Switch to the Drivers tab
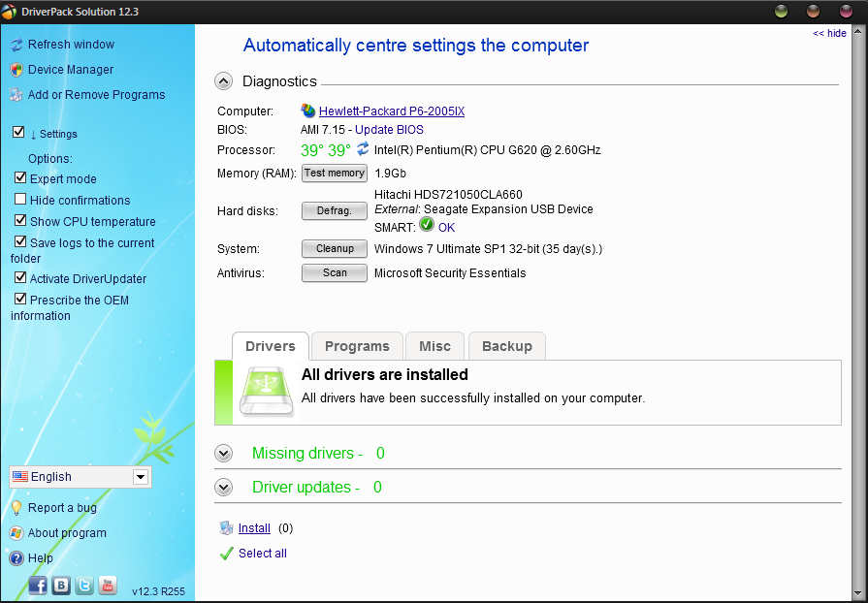This screenshot has width=868, height=603. click(x=271, y=346)
